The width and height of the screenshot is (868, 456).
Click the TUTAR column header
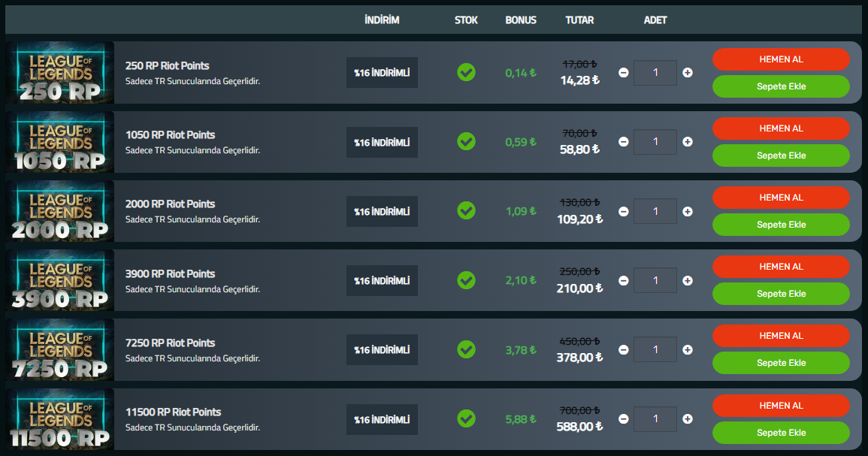[x=579, y=20]
